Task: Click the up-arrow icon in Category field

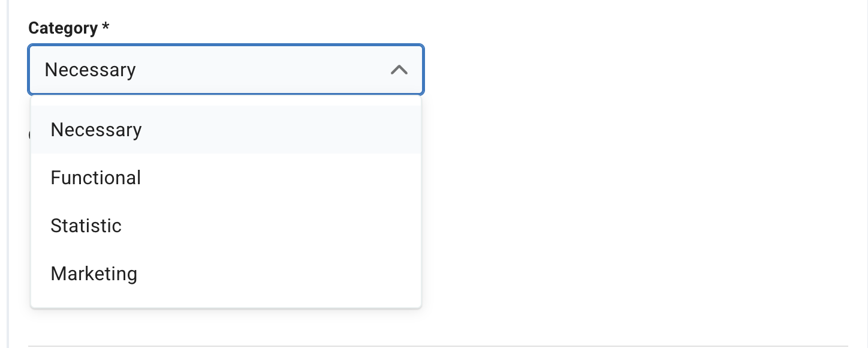Action: click(399, 70)
